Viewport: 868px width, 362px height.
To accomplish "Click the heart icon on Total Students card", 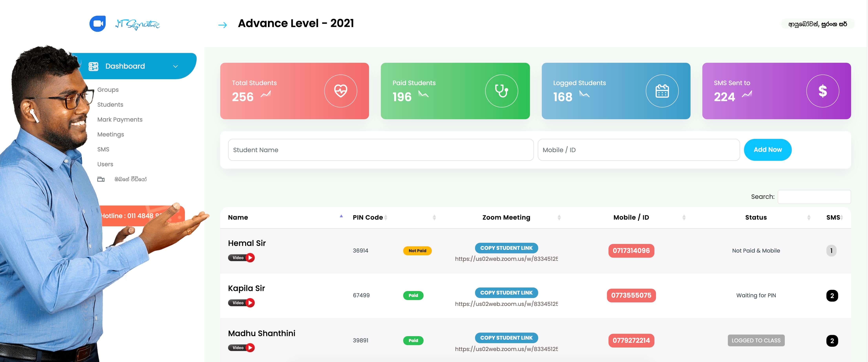I will click(x=340, y=91).
